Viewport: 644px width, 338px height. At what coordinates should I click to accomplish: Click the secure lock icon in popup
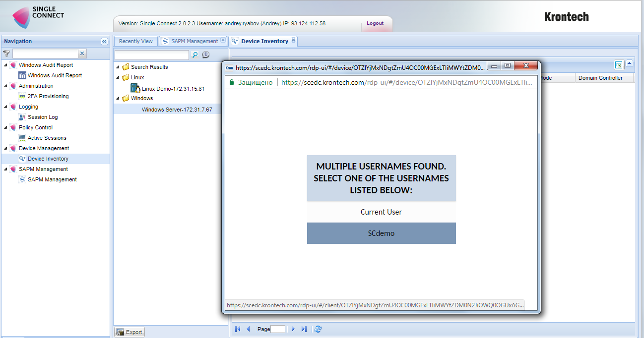(x=231, y=82)
